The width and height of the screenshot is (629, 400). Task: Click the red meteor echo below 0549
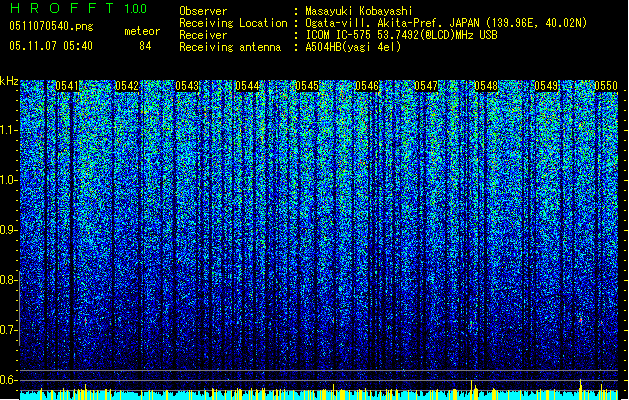580,320
